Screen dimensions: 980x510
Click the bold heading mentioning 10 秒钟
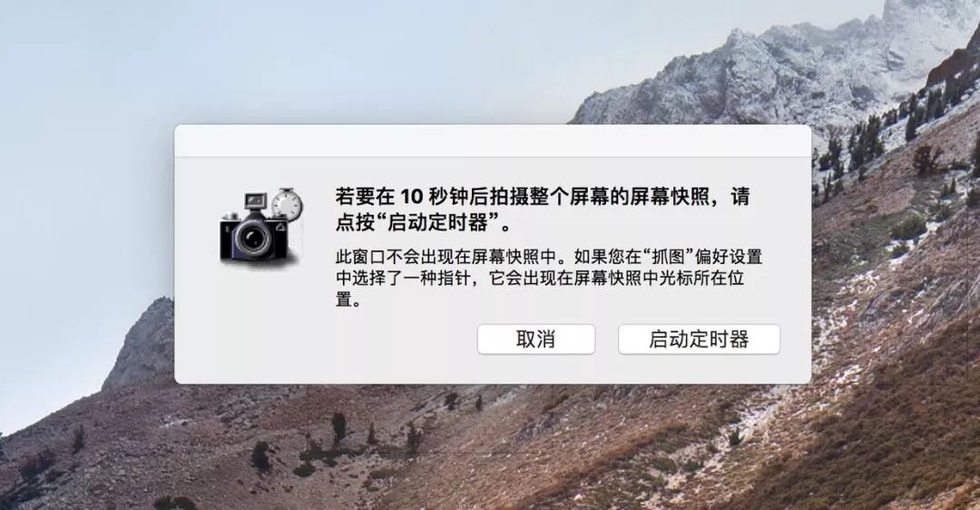pyautogui.click(x=543, y=209)
